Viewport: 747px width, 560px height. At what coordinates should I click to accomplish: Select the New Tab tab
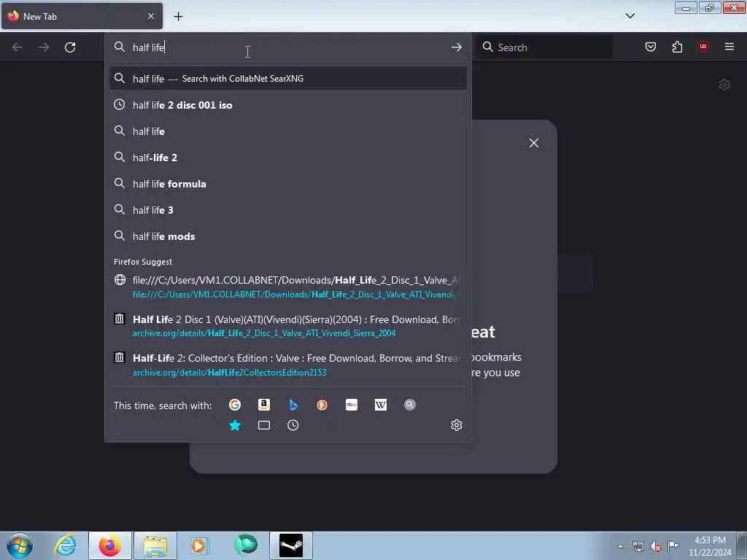tap(82, 16)
